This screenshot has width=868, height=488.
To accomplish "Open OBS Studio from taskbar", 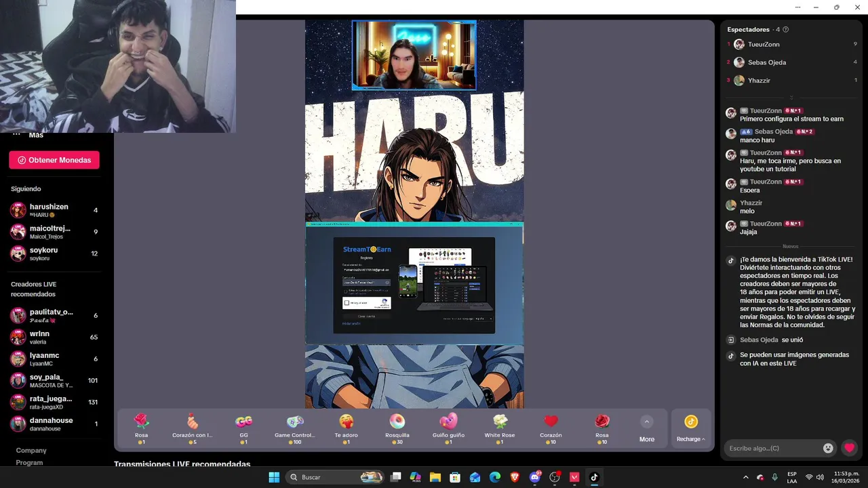I will coord(555,477).
